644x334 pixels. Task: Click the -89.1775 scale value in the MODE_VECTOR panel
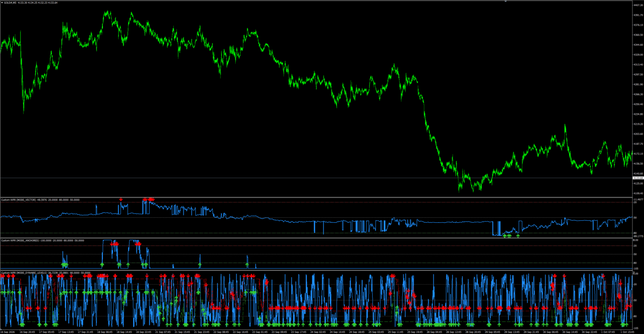click(637, 236)
